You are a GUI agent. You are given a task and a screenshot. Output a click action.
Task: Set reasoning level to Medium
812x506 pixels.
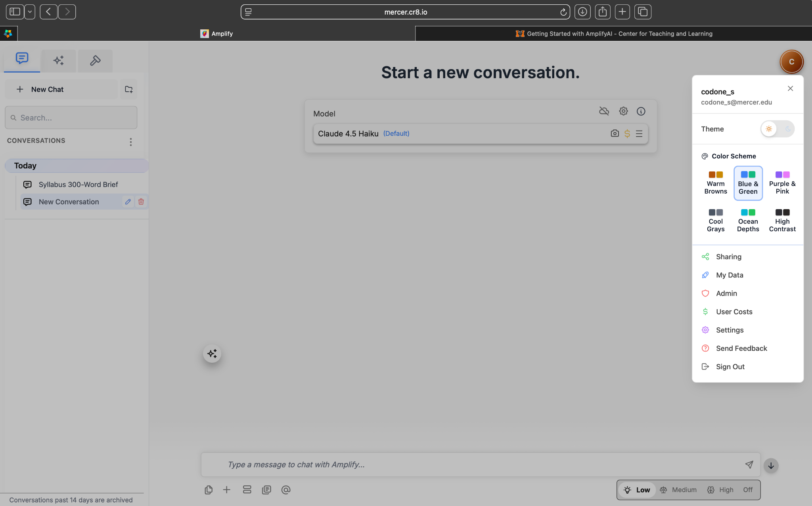(678, 490)
